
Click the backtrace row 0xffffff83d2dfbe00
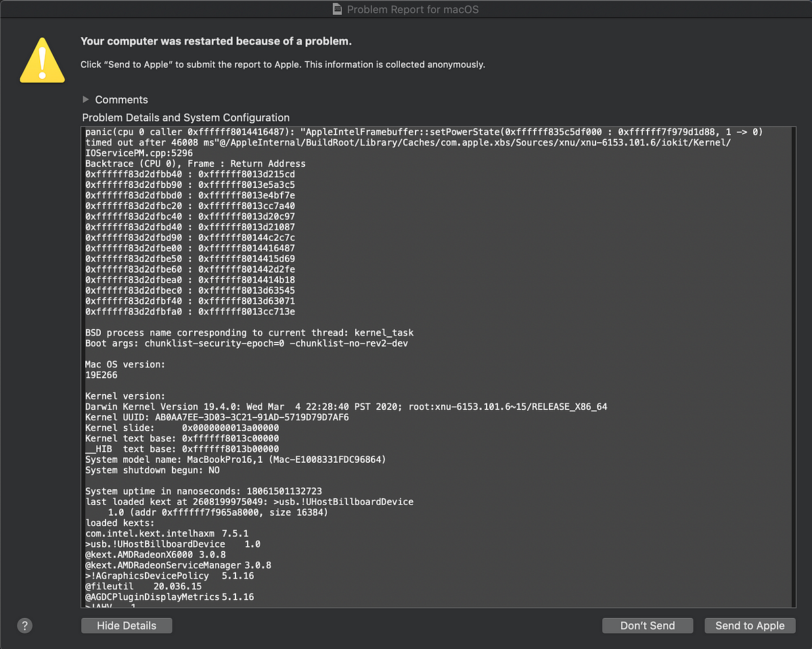tap(190, 248)
